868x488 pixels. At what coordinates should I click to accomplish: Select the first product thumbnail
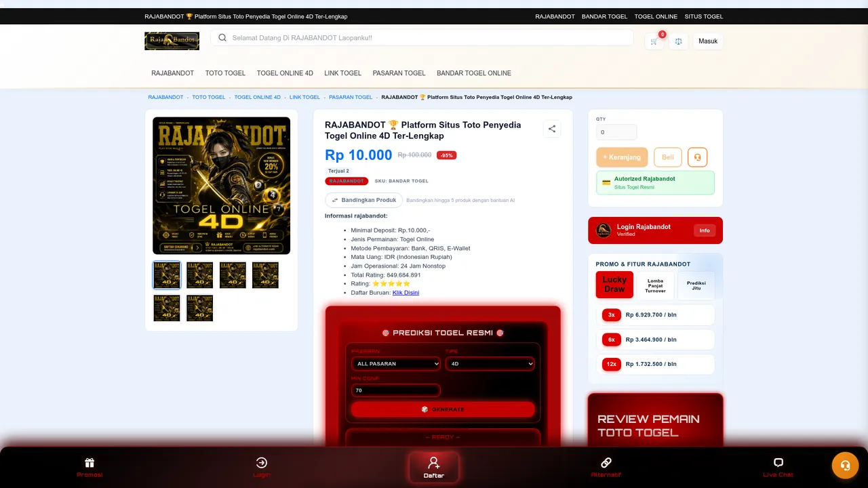167,275
